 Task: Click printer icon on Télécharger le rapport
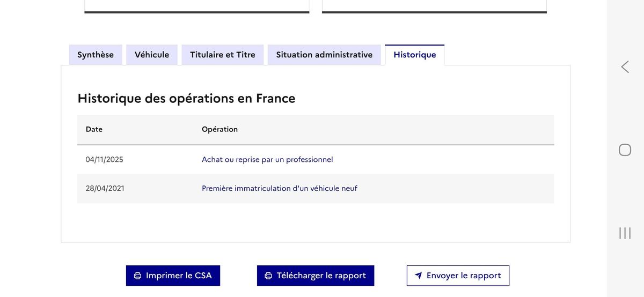pos(268,276)
